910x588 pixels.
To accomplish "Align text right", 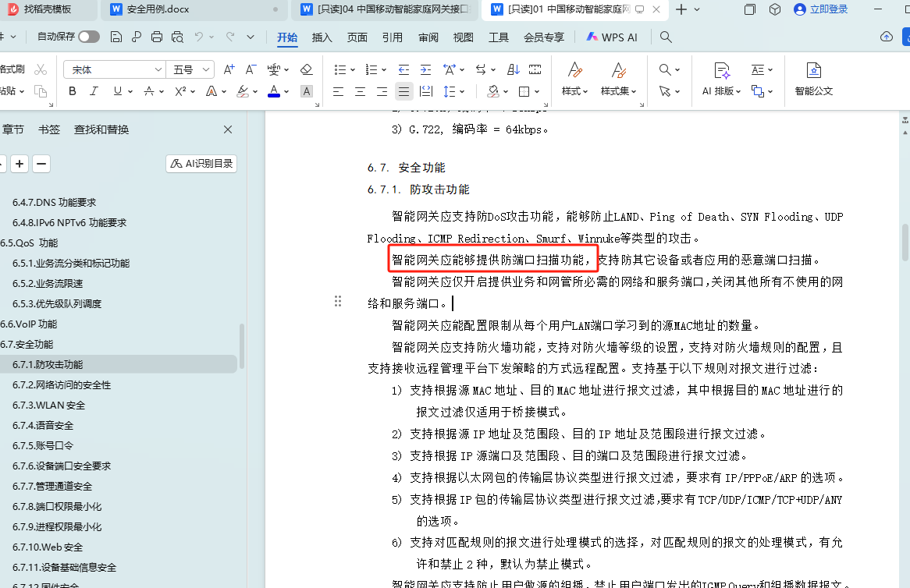I will pyautogui.click(x=382, y=91).
